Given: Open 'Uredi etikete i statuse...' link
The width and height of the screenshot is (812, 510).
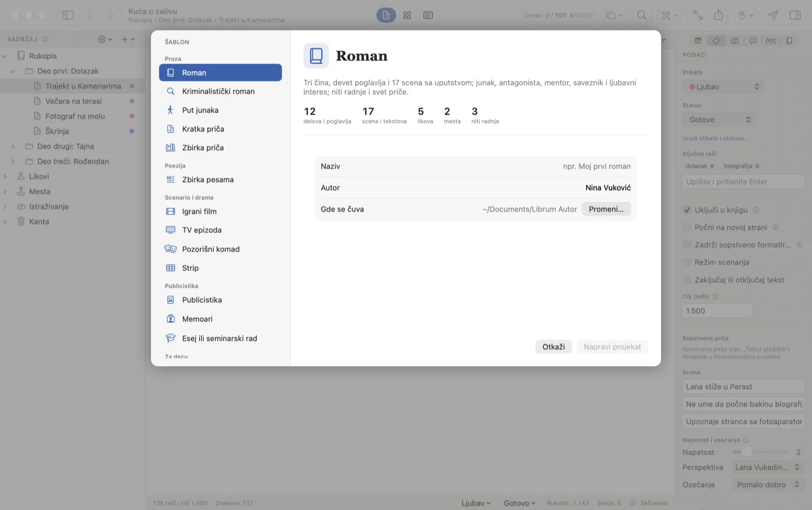Looking at the screenshot, I should coord(715,138).
